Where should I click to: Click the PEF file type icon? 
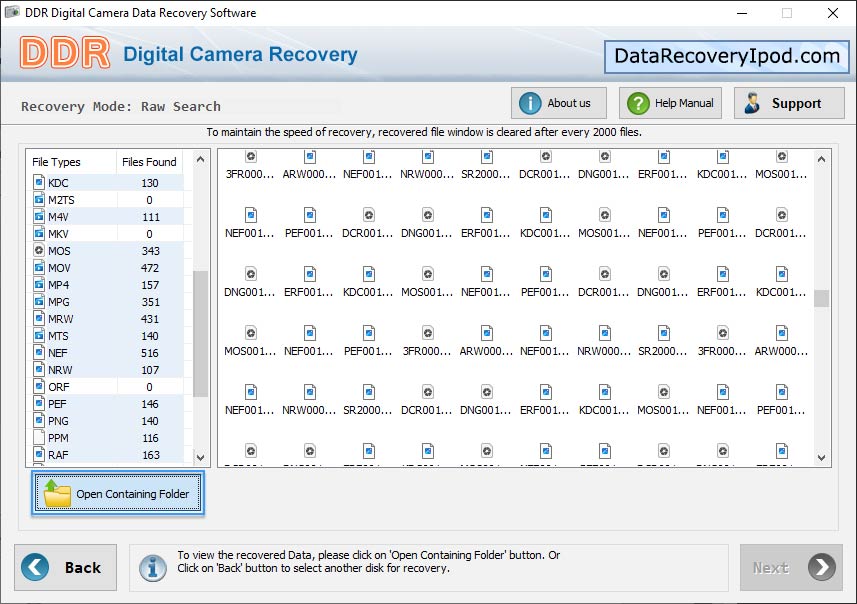pos(39,403)
